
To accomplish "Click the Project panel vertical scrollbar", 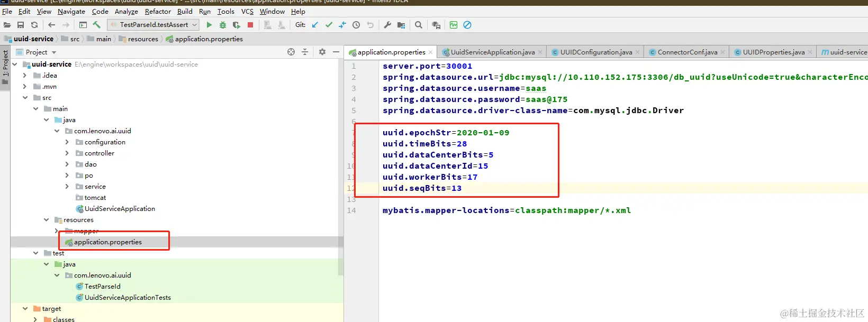I will tap(341, 167).
